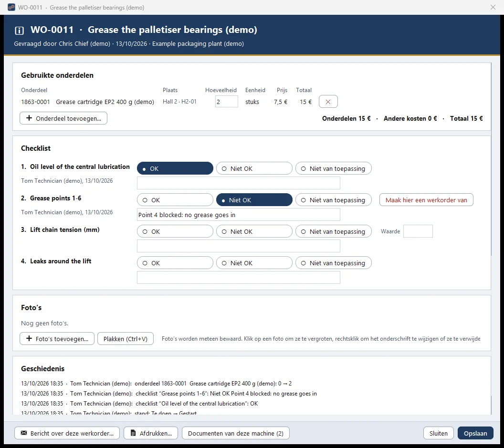Screen dimensions: 504x448
Task: Click 'Gevraagd door Chris Chief (demo)' header text
Action: [62, 44]
